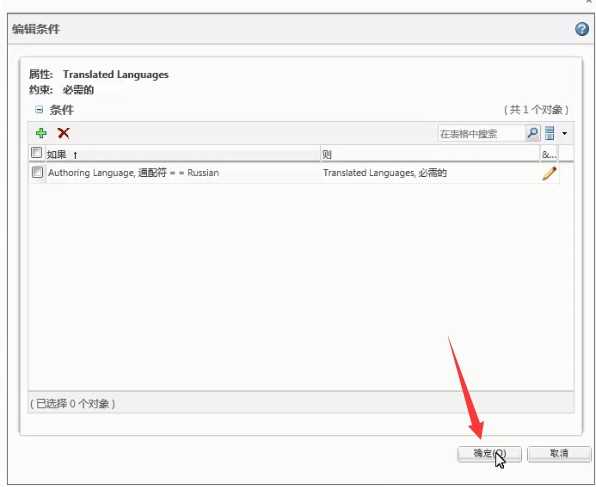The height and width of the screenshot is (487, 596).
Task: Click the 确定(O) button
Action: pyautogui.click(x=489, y=454)
